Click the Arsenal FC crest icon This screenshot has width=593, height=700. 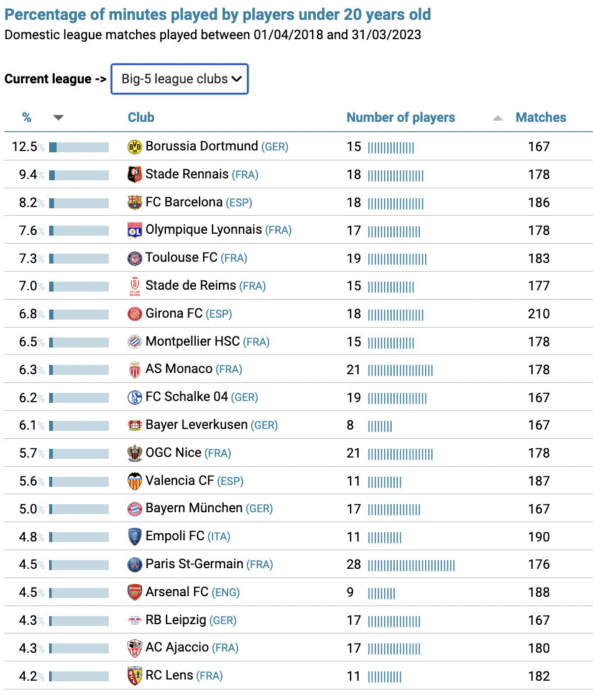pyautogui.click(x=134, y=593)
